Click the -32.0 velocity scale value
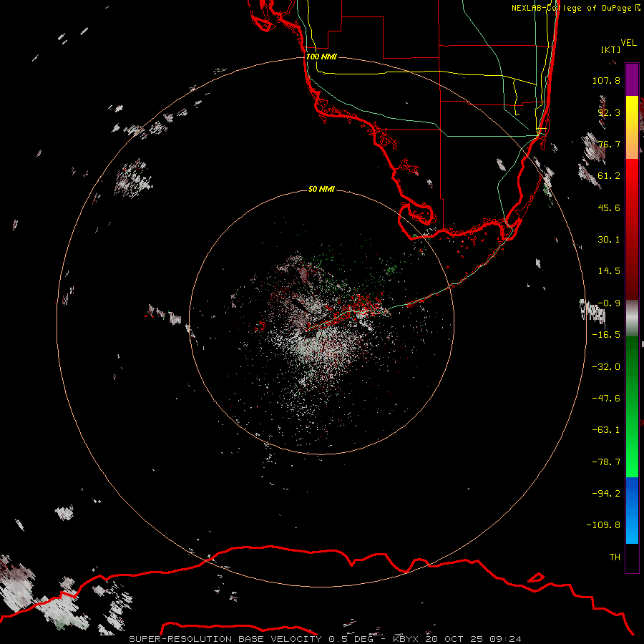 click(x=606, y=367)
